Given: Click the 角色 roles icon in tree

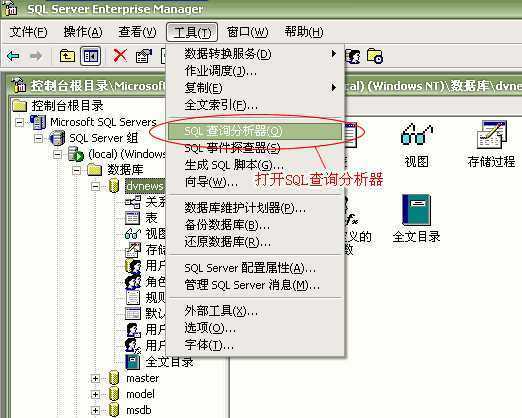Looking at the screenshot, I should (133, 282).
